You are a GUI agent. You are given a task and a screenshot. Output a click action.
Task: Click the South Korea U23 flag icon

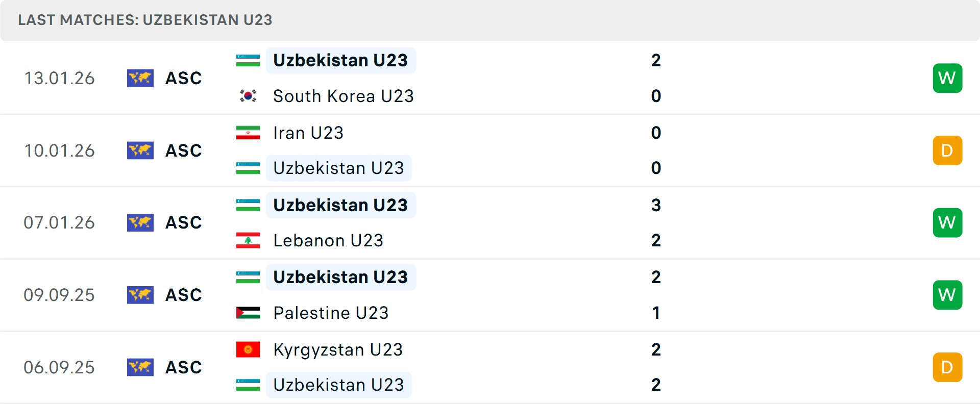click(x=248, y=96)
